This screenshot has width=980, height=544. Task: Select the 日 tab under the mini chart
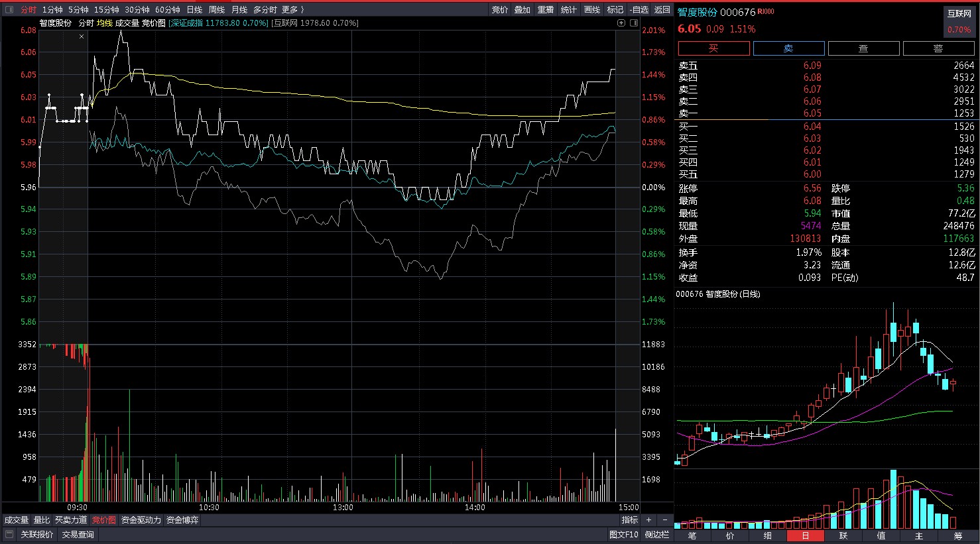(805, 535)
